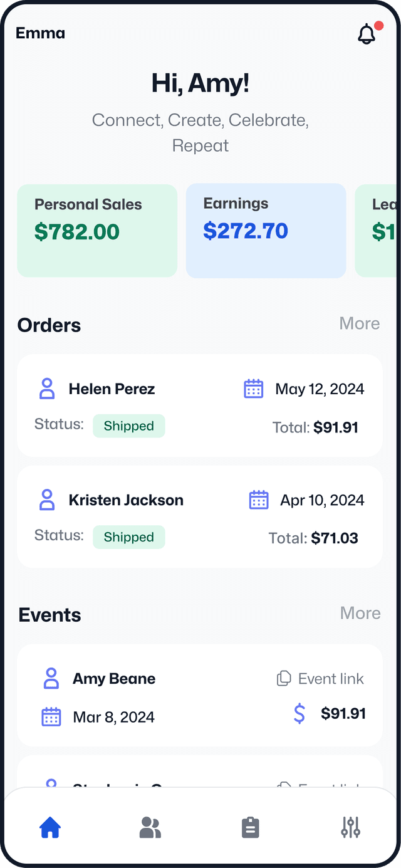Image resolution: width=401 pixels, height=868 pixels.
Task: View more Events
Action: pyautogui.click(x=360, y=613)
